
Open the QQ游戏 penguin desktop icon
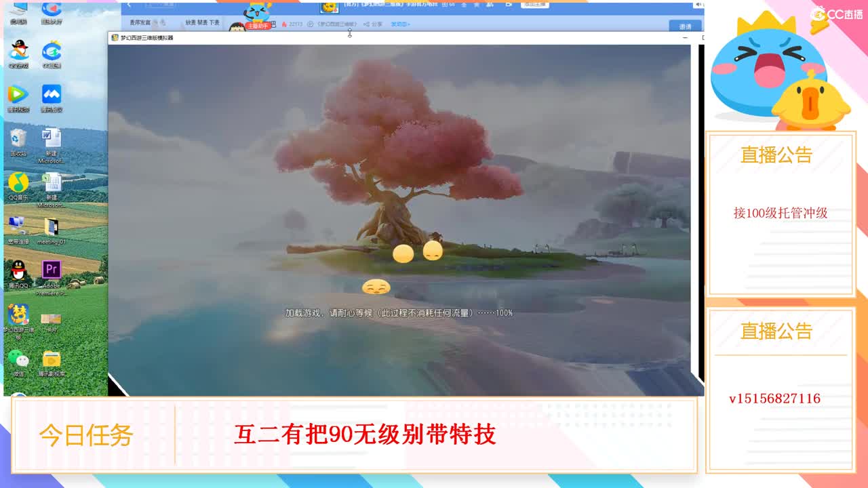pos(18,52)
